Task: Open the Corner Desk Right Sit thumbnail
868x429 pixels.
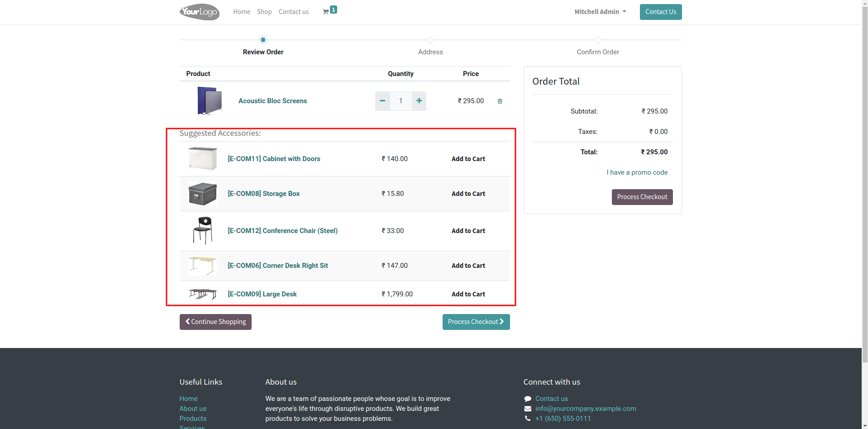Action: (x=203, y=266)
